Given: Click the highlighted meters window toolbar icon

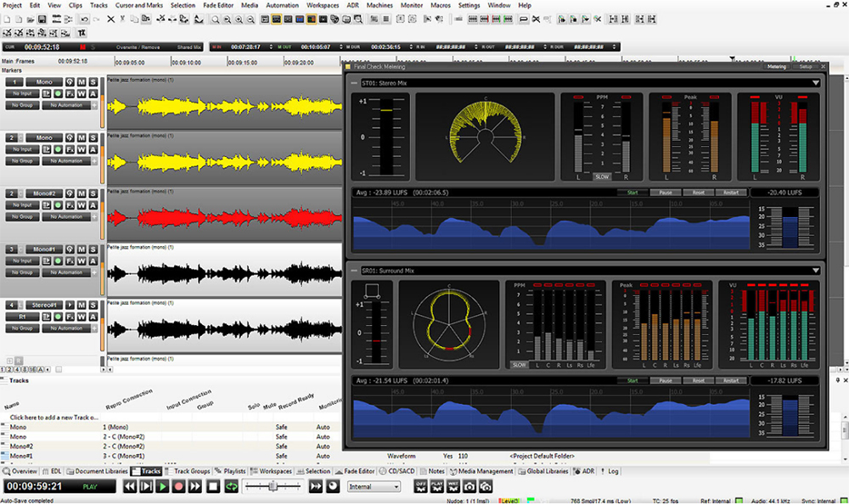Looking at the screenshot, I should click(x=312, y=20).
